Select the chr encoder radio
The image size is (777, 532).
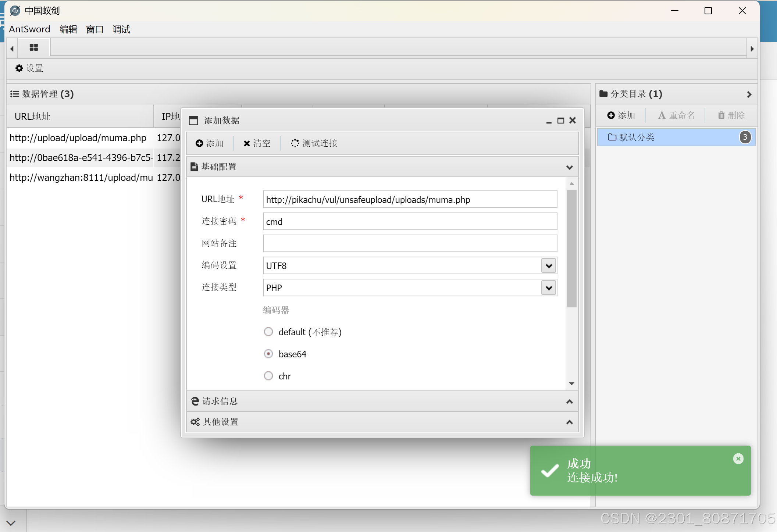click(268, 376)
